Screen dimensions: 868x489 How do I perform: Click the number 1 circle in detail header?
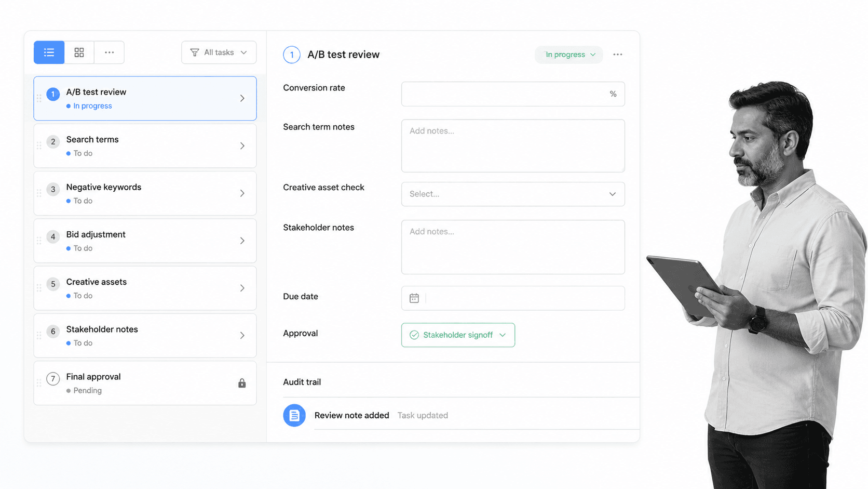292,55
